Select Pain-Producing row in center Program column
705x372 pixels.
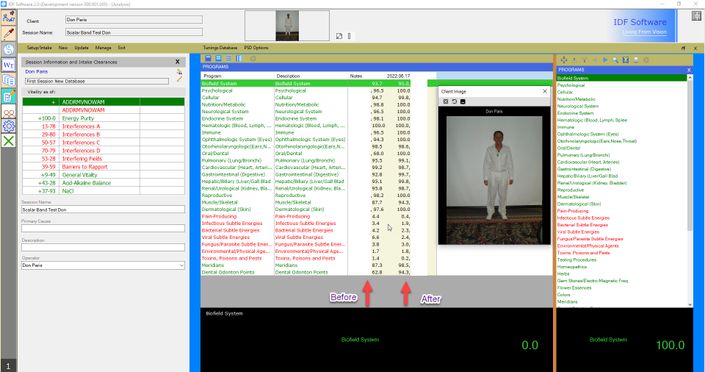click(219, 216)
